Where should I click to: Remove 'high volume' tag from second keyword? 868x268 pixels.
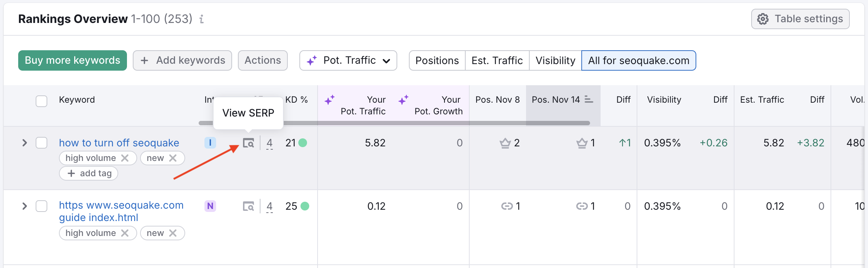pyautogui.click(x=125, y=233)
